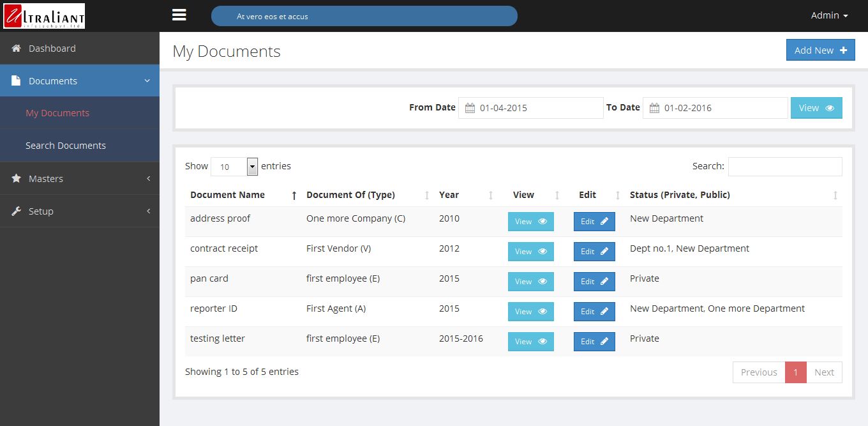The image size is (868, 426).
Task: Edit the pan card document
Action: tap(594, 282)
